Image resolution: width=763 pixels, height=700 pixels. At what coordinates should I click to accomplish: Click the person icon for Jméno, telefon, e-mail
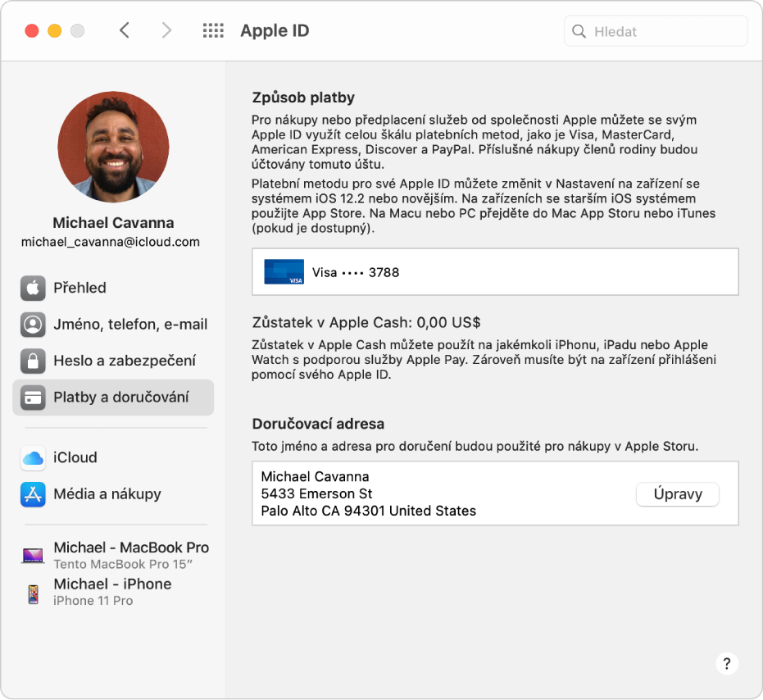coord(33,325)
